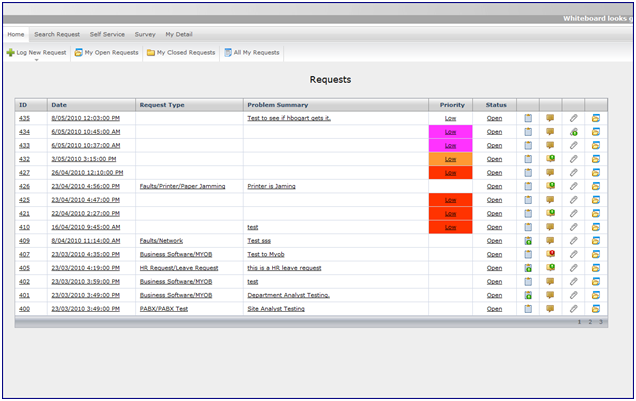Viewport: 636px width, 401px height.
Task: Expand the Log New Request dropdown arrow
Action: 37,60
